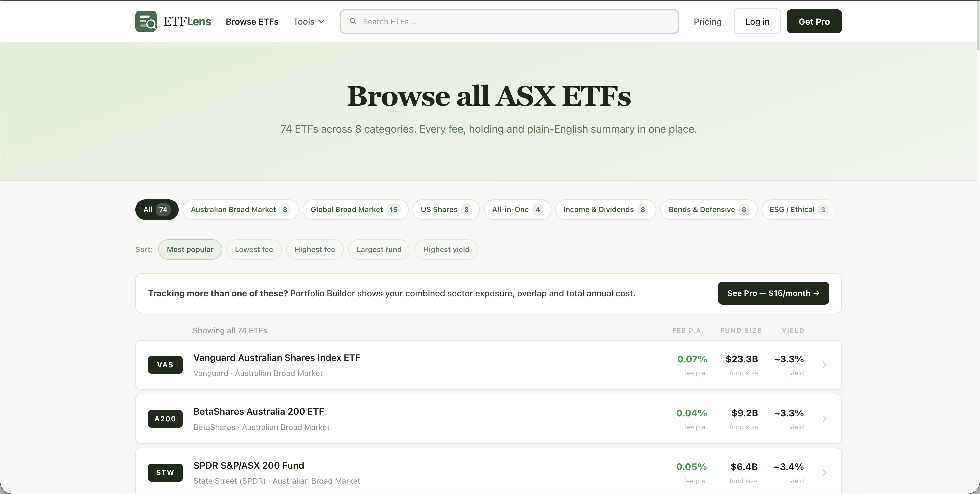Click VAS fund size $23.3B

(741, 359)
